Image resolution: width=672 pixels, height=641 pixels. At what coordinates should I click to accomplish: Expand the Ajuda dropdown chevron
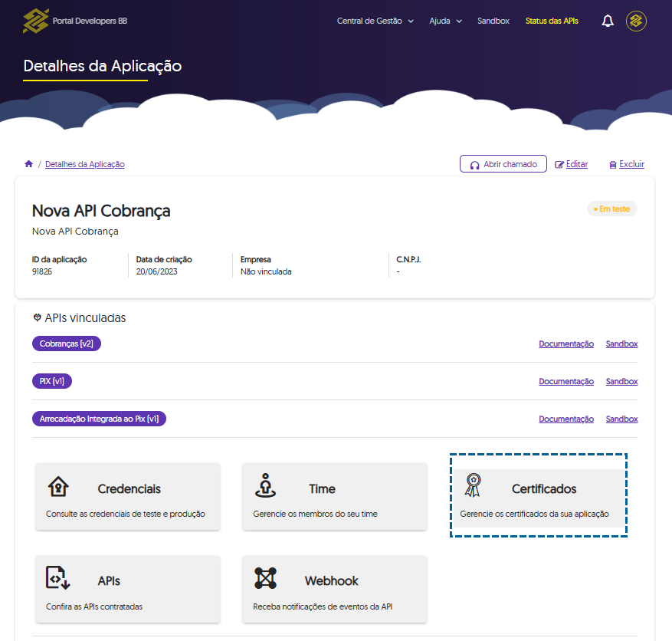pos(459,21)
